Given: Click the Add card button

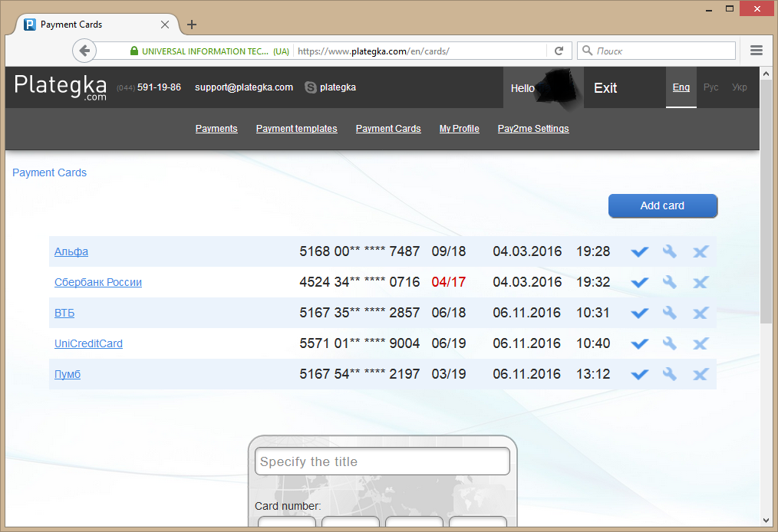Looking at the screenshot, I should 663,205.
